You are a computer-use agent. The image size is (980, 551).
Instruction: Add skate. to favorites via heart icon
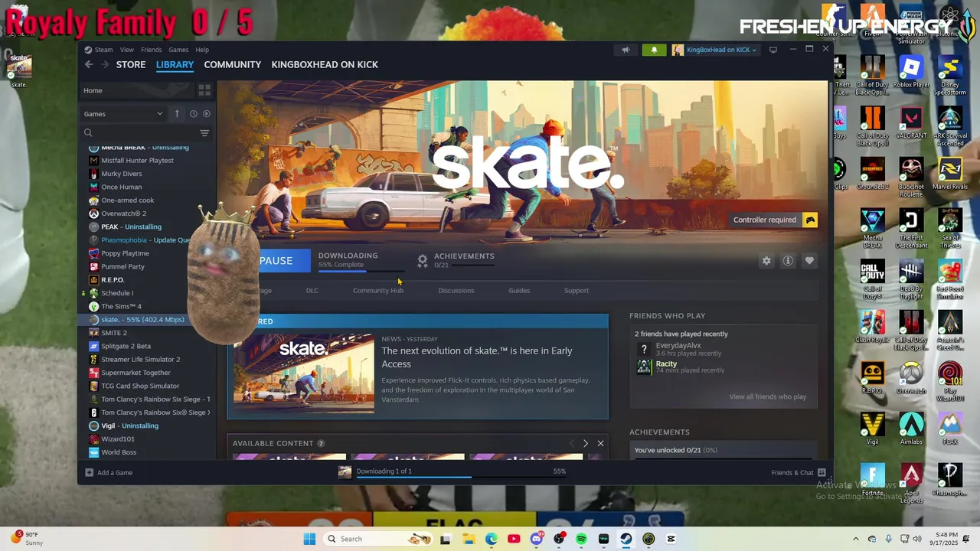coord(809,261)
